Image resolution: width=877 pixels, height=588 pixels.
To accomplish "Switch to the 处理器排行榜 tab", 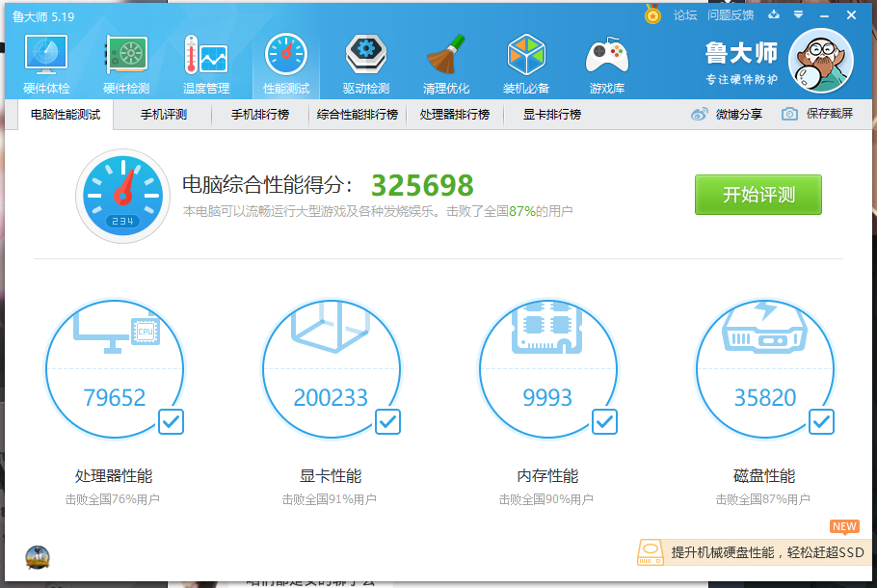I will click(455, 115).
